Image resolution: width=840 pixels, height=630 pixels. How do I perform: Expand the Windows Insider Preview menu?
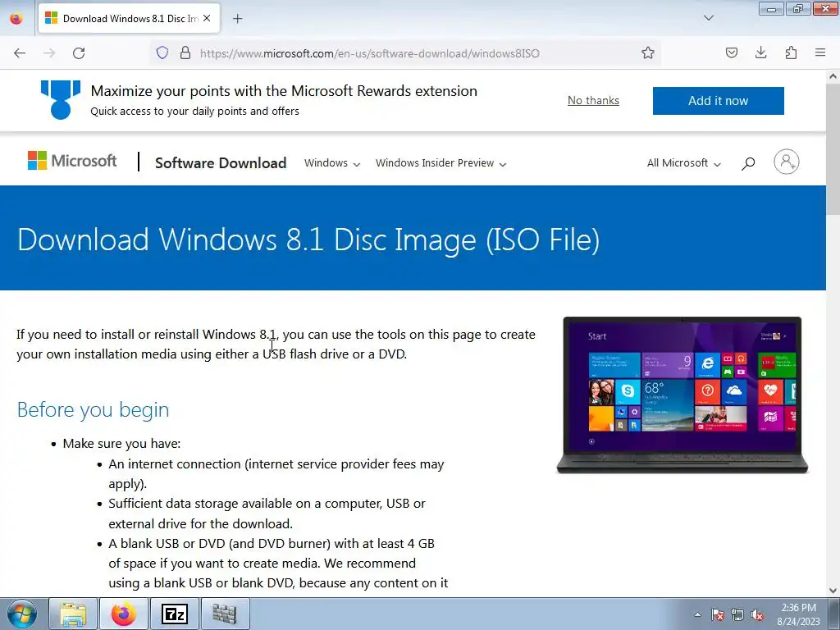coord(441,163)
